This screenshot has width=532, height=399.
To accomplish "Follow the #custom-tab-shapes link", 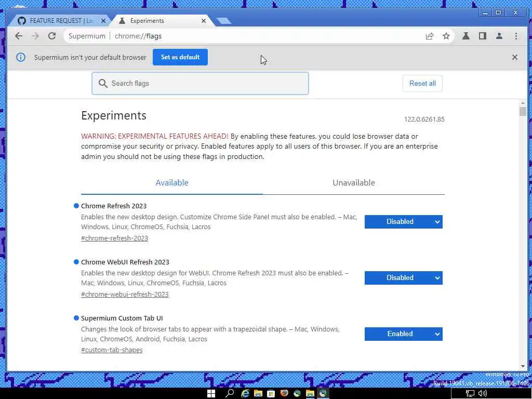I will (112, 350).
